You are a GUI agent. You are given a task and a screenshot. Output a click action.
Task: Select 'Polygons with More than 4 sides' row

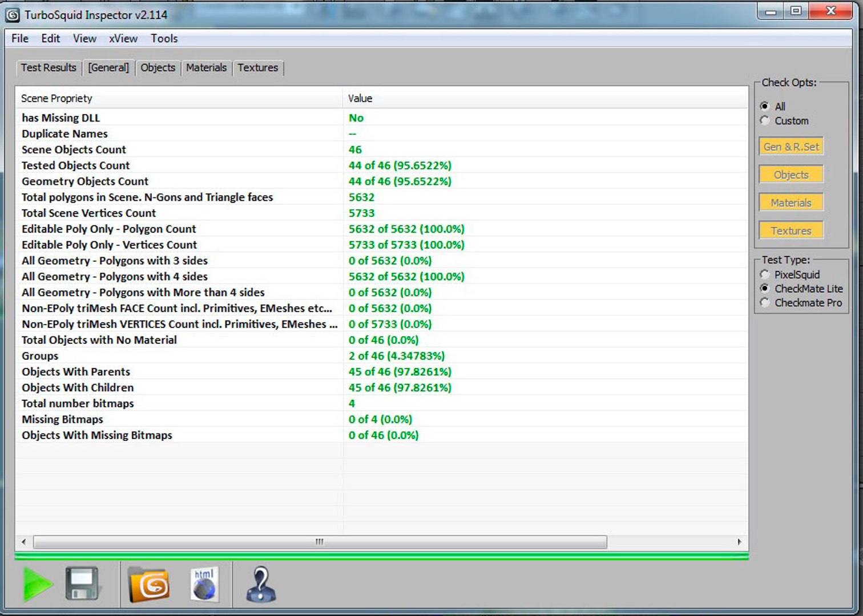click(382, 293)
